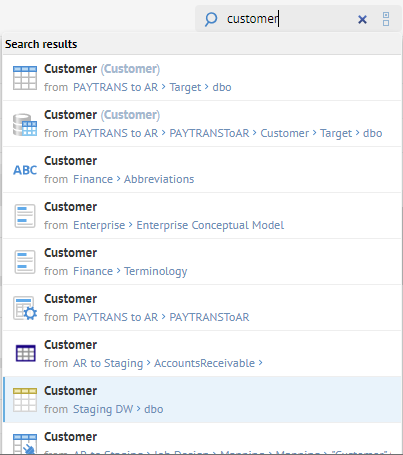
Task: Click the yellow table icon for Staging DW result
Action: pyautogui.click(x=25, y=400)
